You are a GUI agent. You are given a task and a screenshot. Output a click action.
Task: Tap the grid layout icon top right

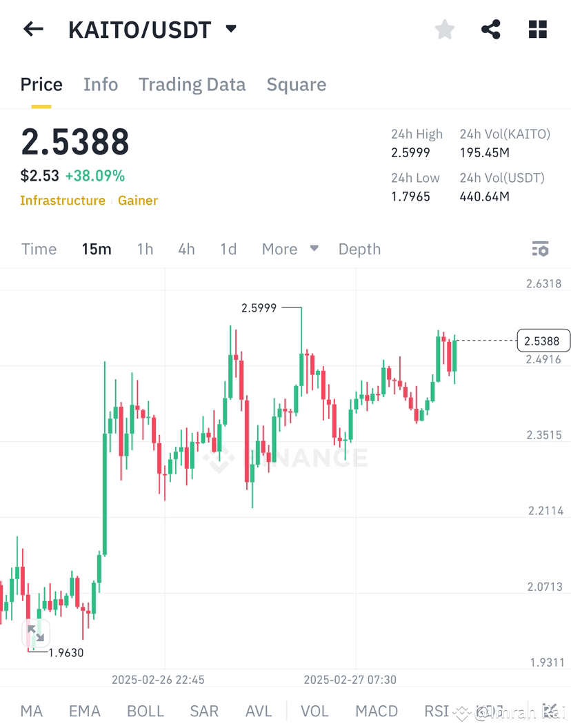(538, 29)
